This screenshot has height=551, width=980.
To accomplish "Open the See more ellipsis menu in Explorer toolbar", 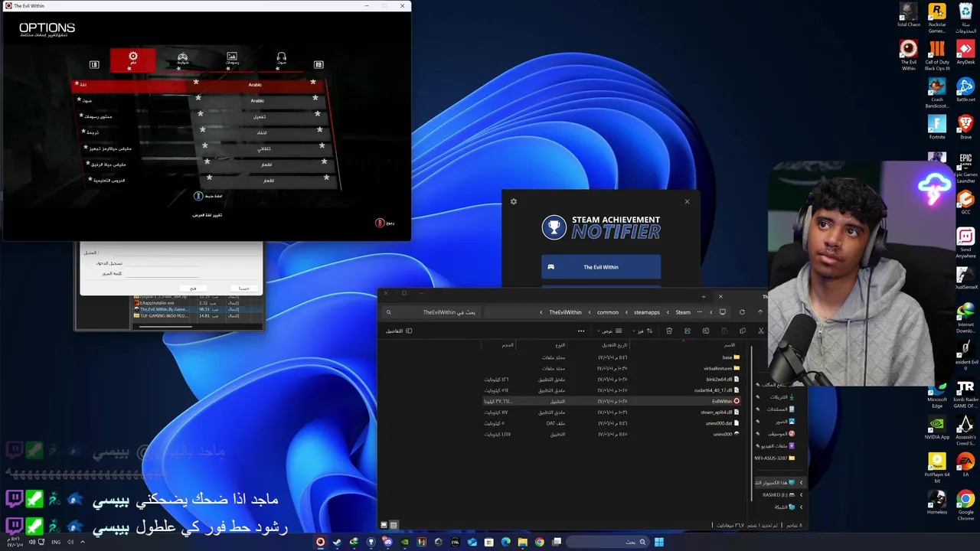I will (x=581, y=331).
